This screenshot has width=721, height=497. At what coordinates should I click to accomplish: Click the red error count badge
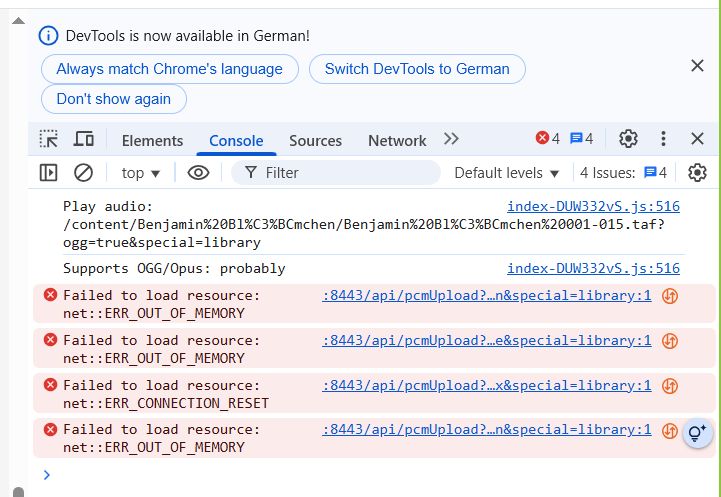tap(548, 138)
